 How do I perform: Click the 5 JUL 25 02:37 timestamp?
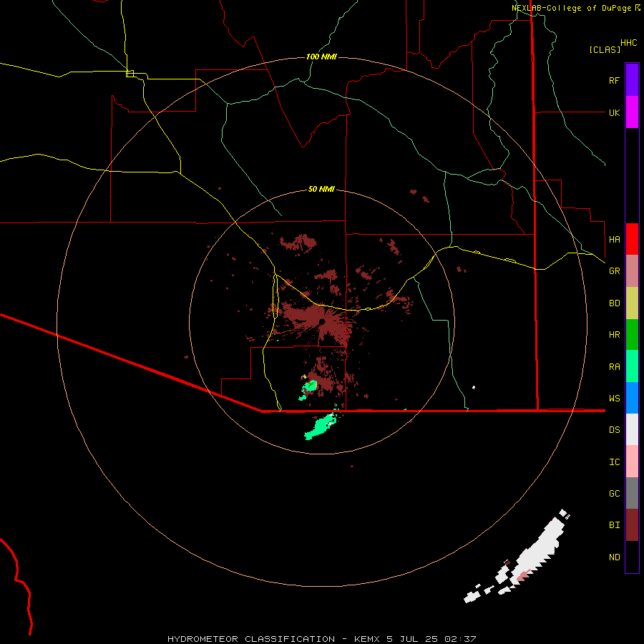431,639
